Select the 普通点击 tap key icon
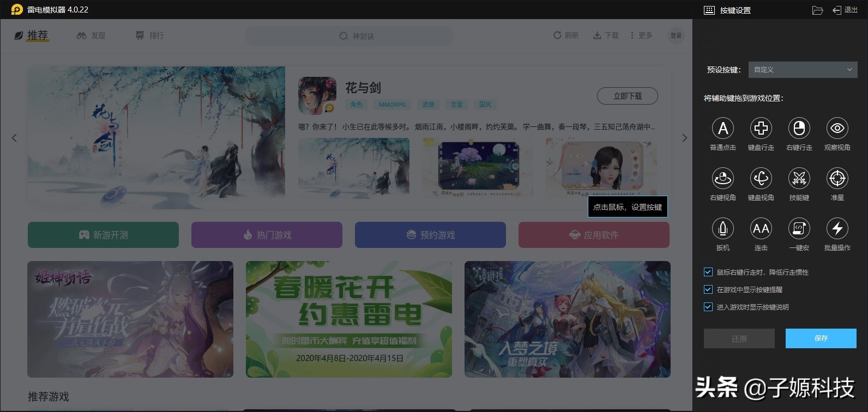Screen dimensions: 868x412 click(723, 128)
